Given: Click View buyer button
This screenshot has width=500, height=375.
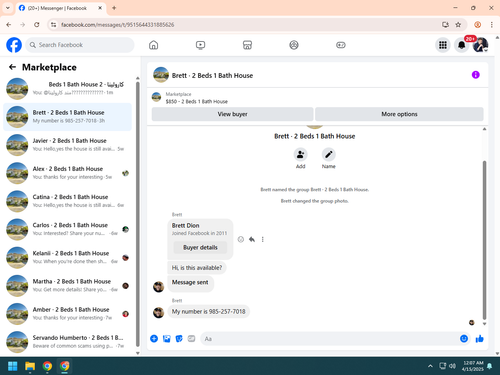Looking at the screenshot, I should tap(232, 114).
